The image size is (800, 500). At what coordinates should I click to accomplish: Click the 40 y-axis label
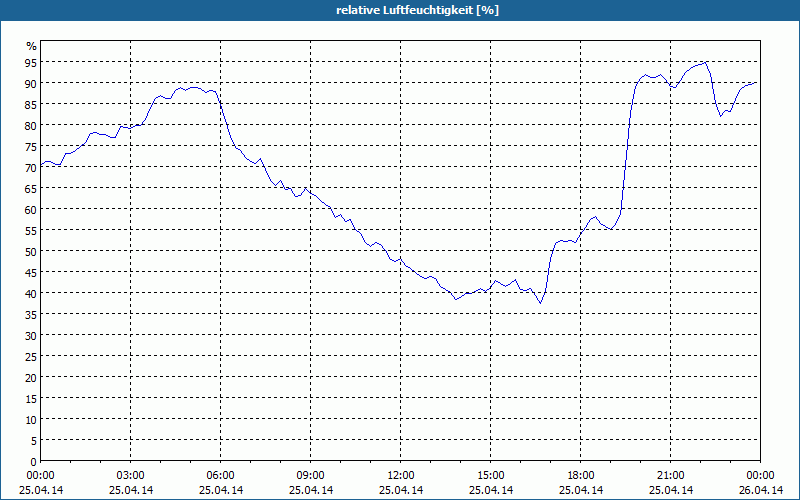tap(32, 293)
